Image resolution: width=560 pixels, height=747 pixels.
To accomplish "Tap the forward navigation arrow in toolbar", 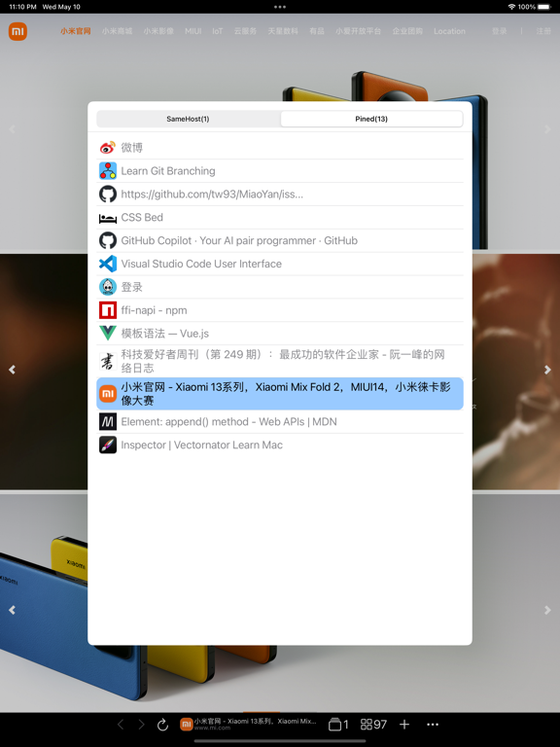I will [x=141, y=725].
